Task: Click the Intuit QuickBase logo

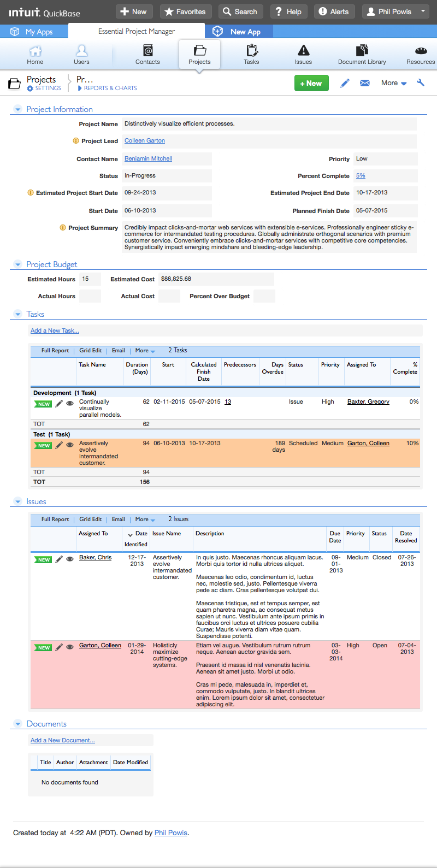Action: (44, 12)
